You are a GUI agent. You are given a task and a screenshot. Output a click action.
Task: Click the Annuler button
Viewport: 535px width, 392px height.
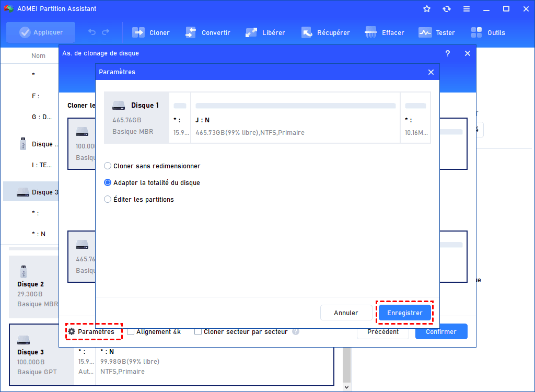point(346,313)
